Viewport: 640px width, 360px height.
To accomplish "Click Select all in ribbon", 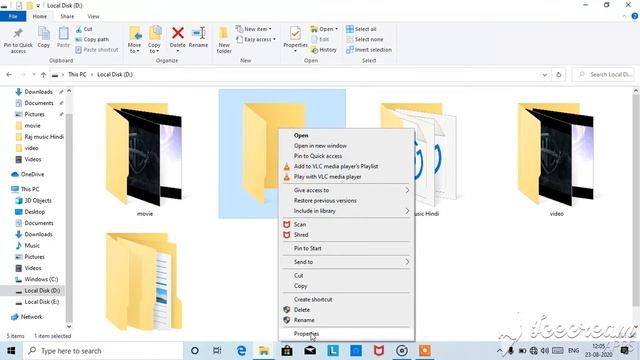I will 361,29.
